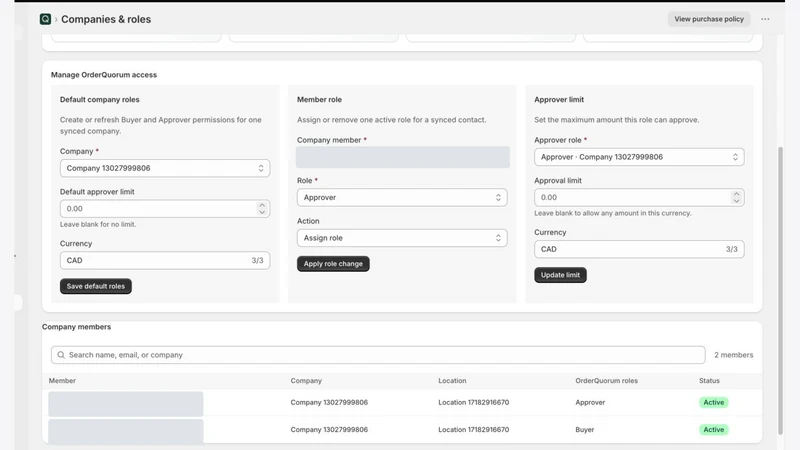800x450 pixels.
Task: Click the Approver role in the members table
Action: [590, 402]
